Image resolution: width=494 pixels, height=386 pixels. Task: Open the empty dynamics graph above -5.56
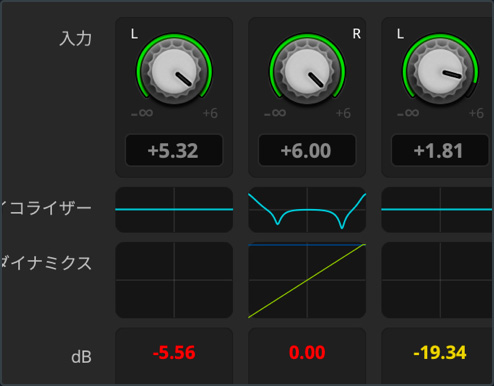(x=174, y=280)
